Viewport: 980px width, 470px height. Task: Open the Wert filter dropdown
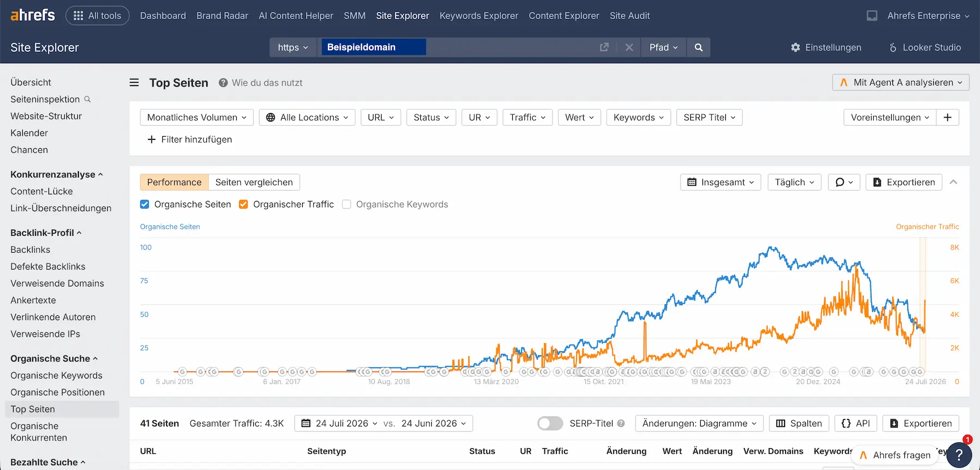coord(579,118)
